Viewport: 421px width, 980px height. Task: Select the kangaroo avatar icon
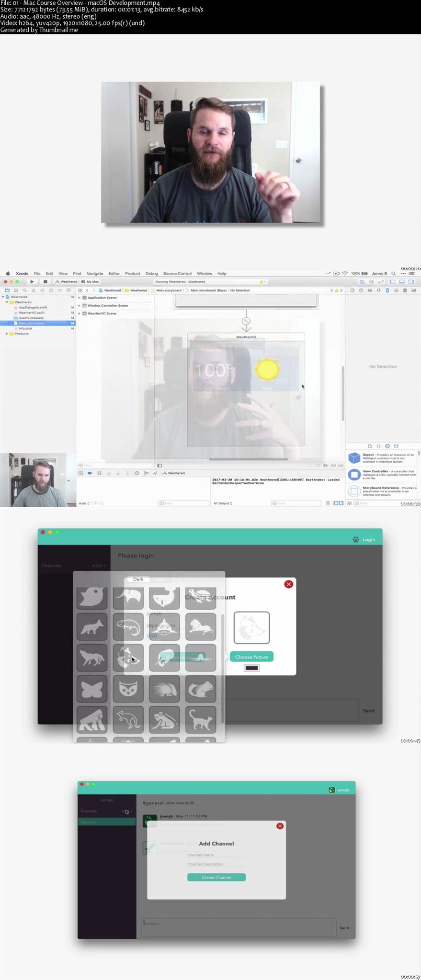pyautogui.click(x=128, y=720)
